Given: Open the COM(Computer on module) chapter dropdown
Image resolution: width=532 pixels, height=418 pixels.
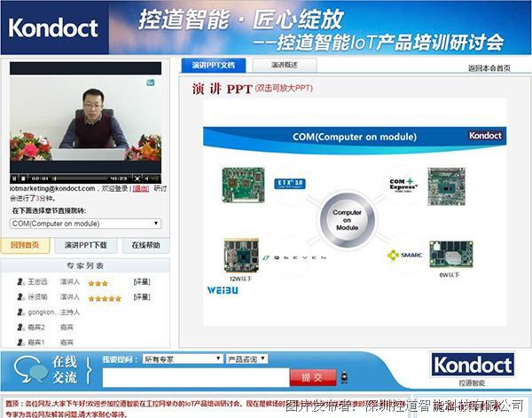Looking at the screenshot, I should point(85,224).
